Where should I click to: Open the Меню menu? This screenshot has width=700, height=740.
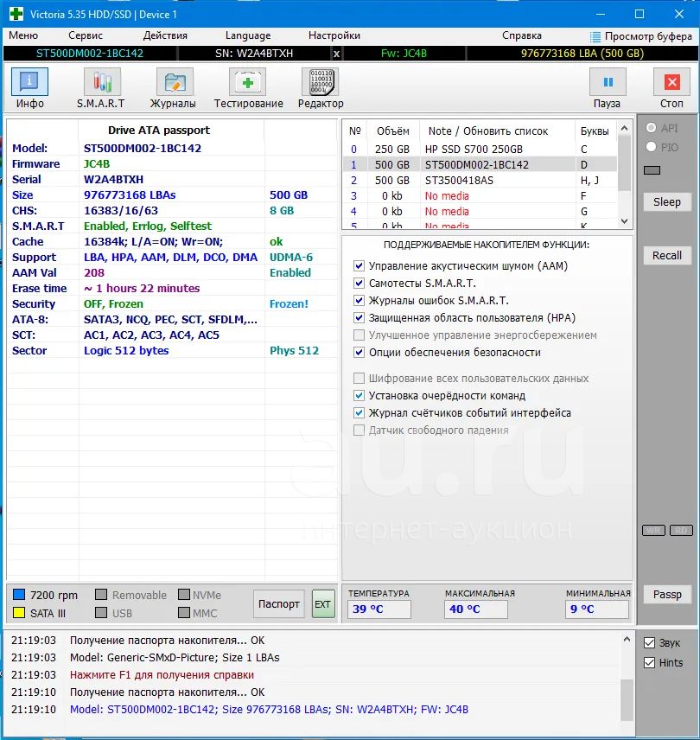(x=23, y=35)
